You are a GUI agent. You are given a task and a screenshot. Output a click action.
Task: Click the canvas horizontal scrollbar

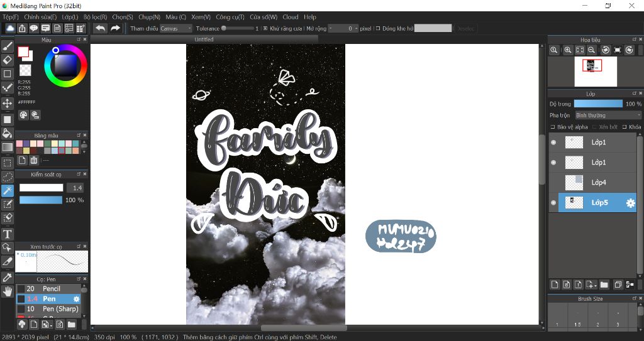[304, 328]
